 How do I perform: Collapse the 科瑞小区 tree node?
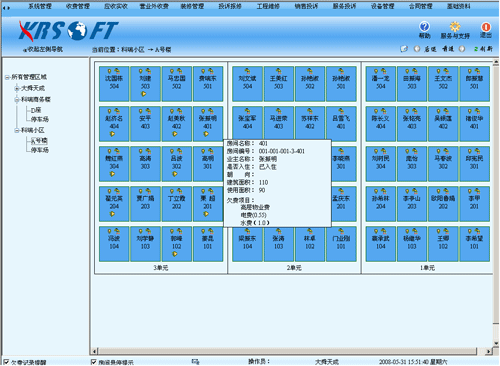17,130
